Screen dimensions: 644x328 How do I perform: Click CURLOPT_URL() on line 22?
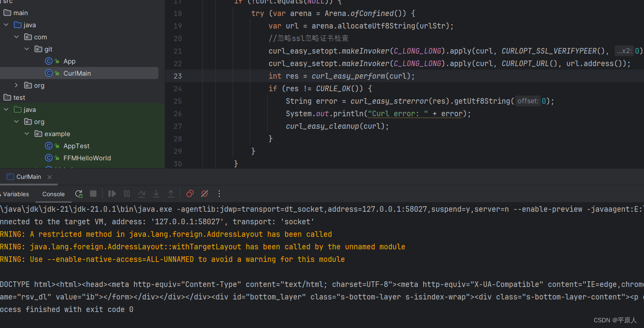[530, 64]
